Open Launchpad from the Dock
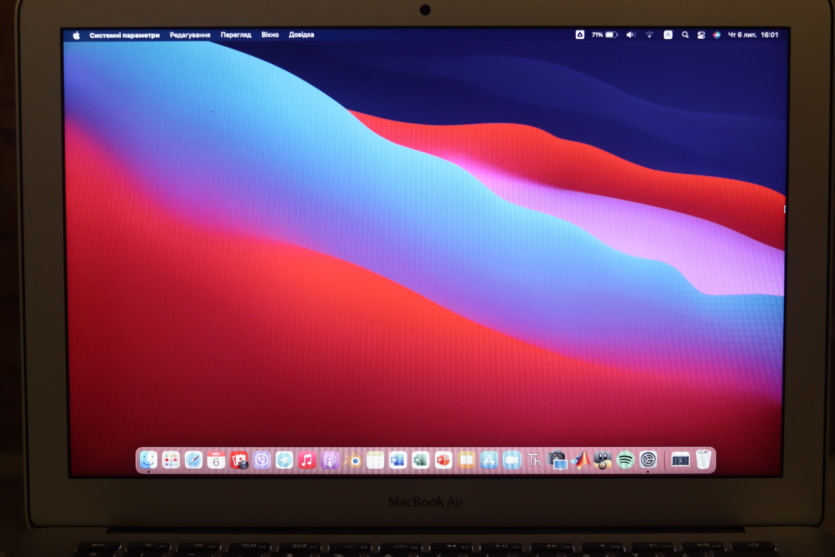This screenshot has width=835, height=557. pyautogui.click(x=171, y=460)
